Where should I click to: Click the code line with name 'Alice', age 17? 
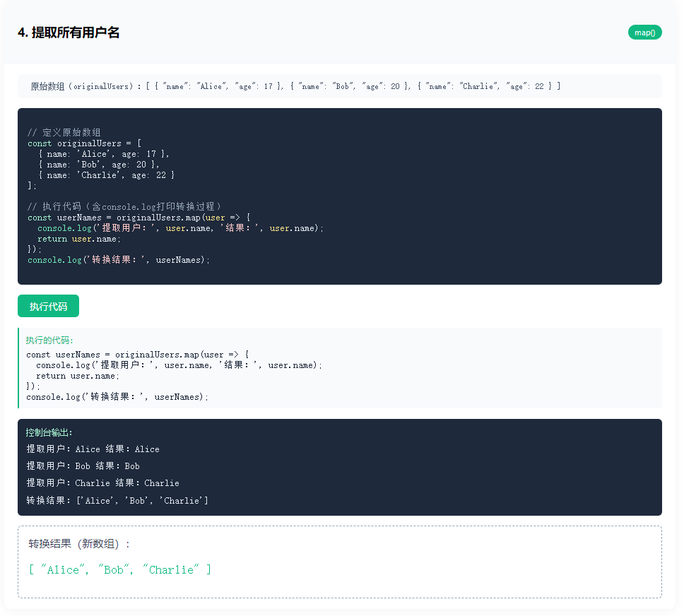[103, 153]
